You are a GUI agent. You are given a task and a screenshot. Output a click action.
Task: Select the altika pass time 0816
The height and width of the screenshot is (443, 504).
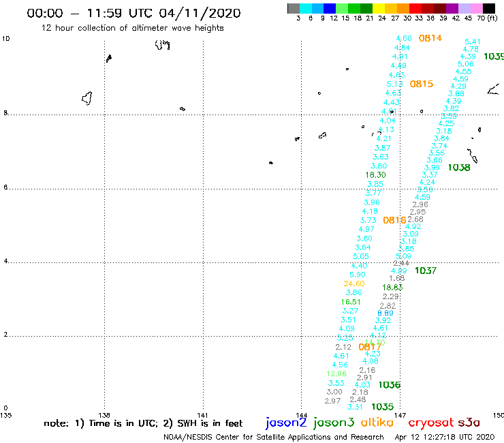(x=394, y=220)
